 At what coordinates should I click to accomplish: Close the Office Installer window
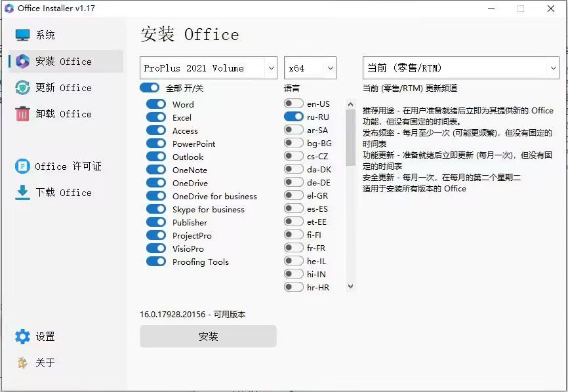click(x=551, y=9)
